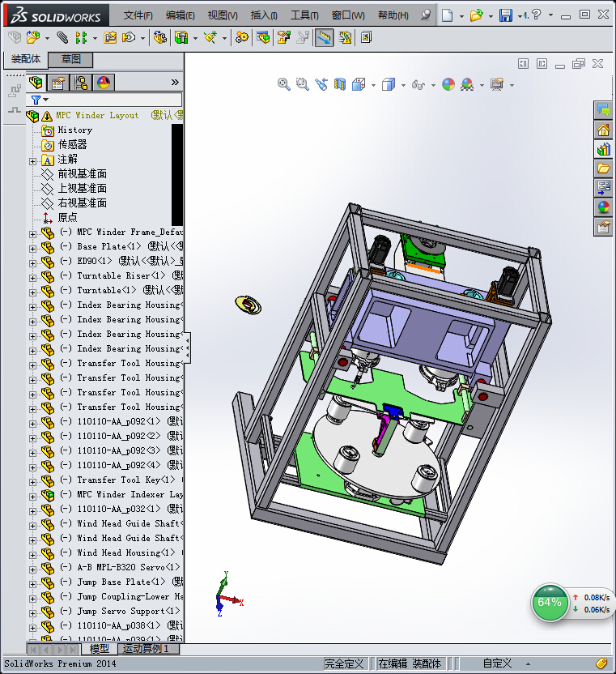
Task: Open the Apply Scene dropdown arrow
Action: [482, 85]
